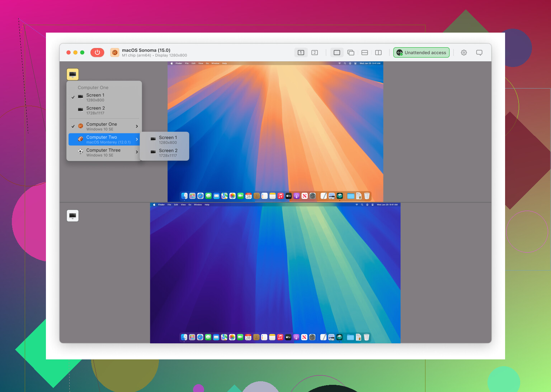Open News in the upper remote screen dock
551x392 pixels.
[305, 196]
